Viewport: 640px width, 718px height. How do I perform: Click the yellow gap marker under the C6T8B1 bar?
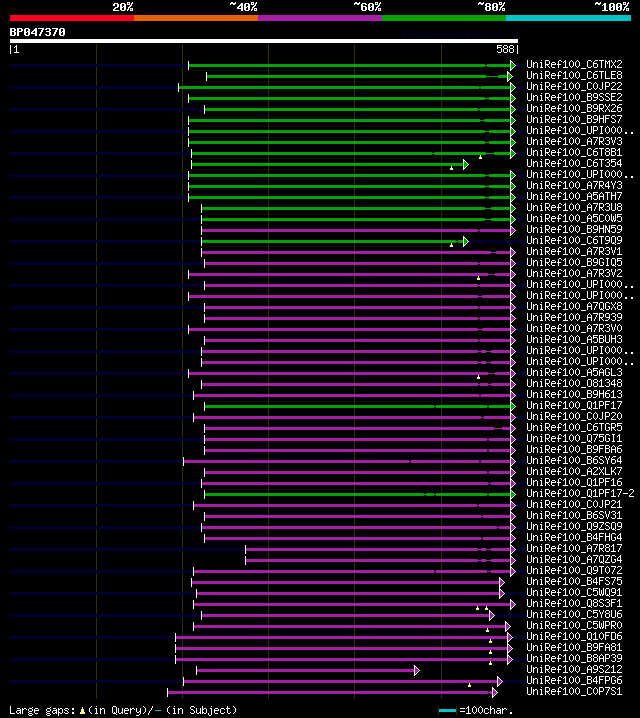click(x=480, y=158)
